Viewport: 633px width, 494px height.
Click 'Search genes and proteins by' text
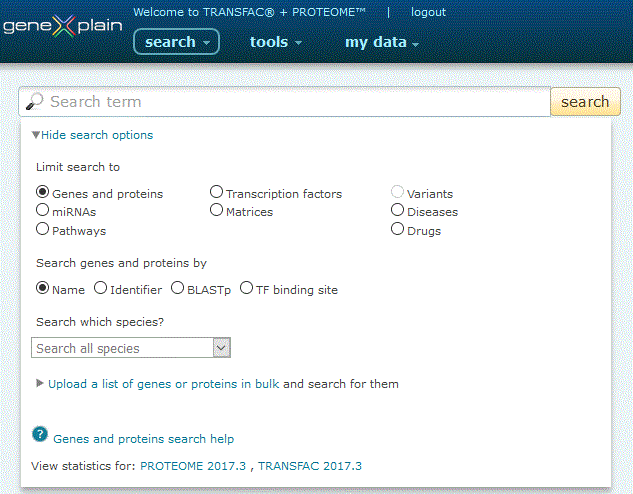[121, 263]
